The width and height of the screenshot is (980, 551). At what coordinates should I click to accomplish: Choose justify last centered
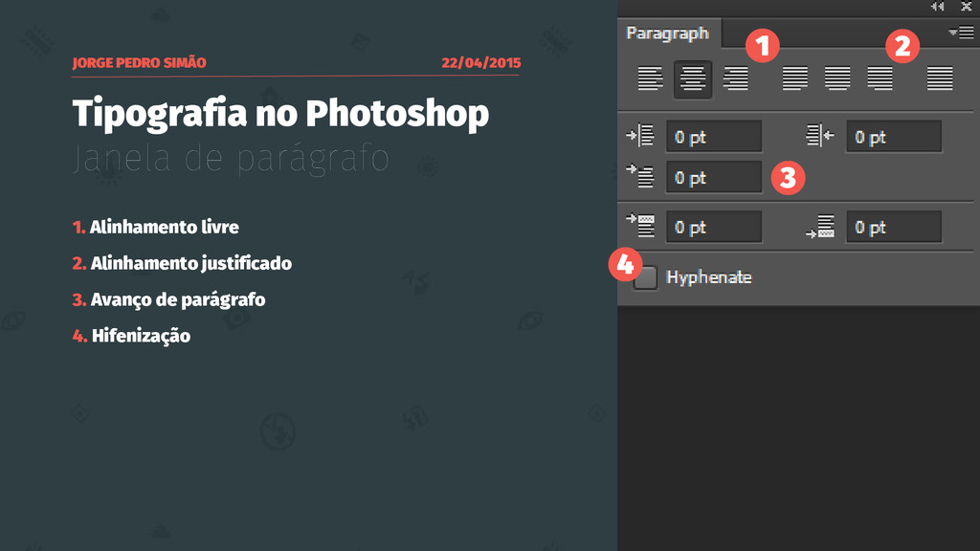(x=837, y=78)
